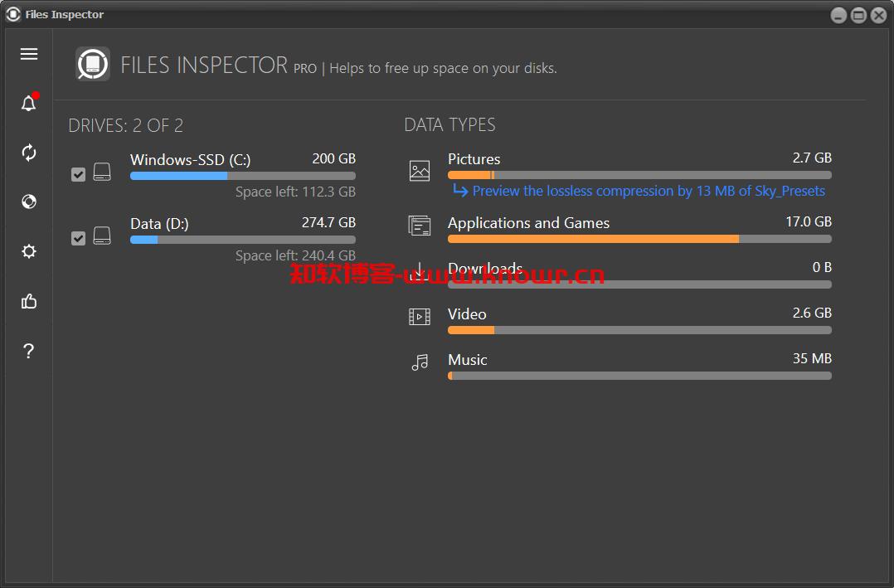
Task: Click the 0 B Downloads size
Action: click(x=822, y=267)
